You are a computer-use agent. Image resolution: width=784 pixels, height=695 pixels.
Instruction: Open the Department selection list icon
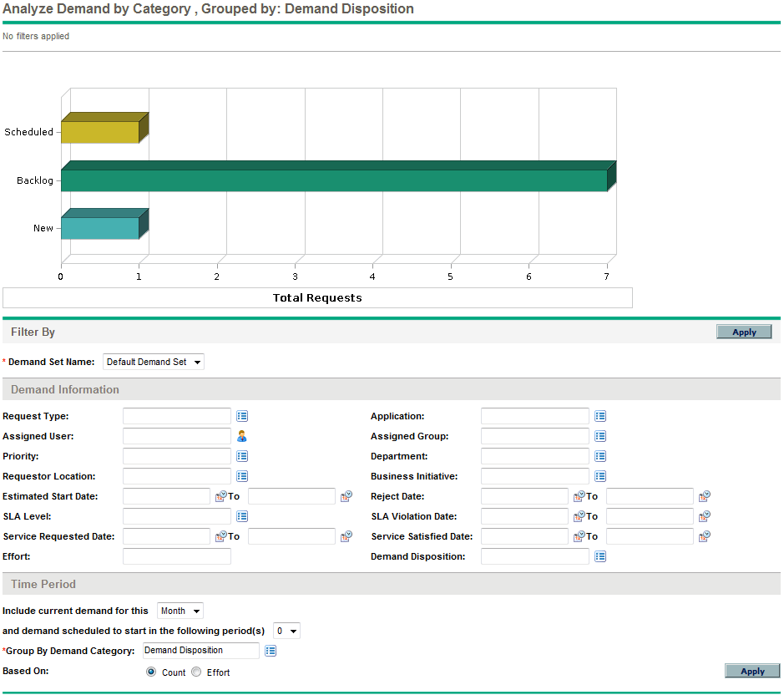click(x=600, y=456)
